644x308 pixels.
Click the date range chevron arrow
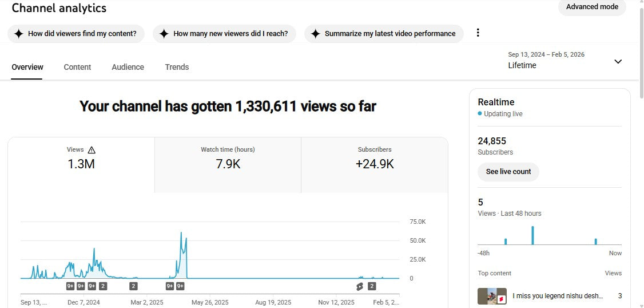618,61
